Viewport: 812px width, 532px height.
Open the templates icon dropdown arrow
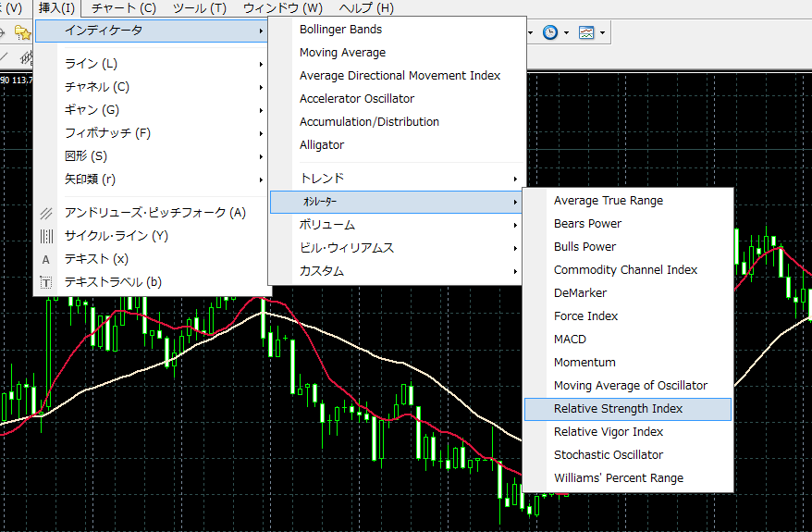coord(602,32)
